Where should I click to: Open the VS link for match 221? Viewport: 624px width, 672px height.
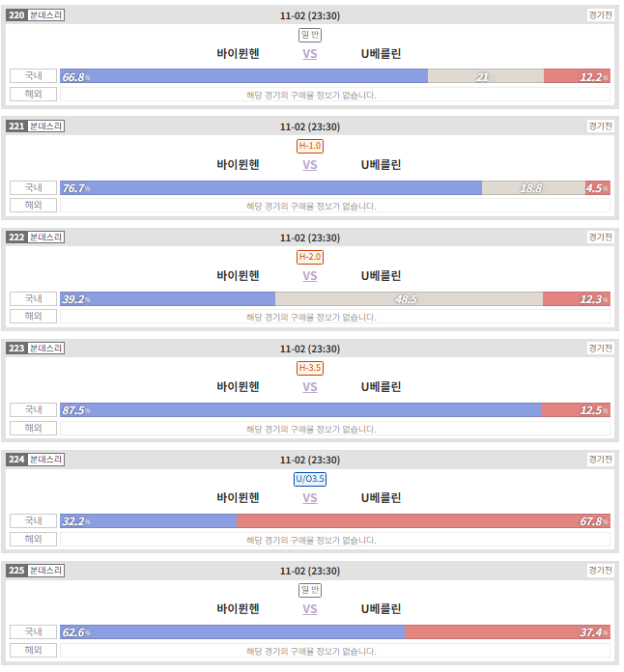tap(310, 165)
